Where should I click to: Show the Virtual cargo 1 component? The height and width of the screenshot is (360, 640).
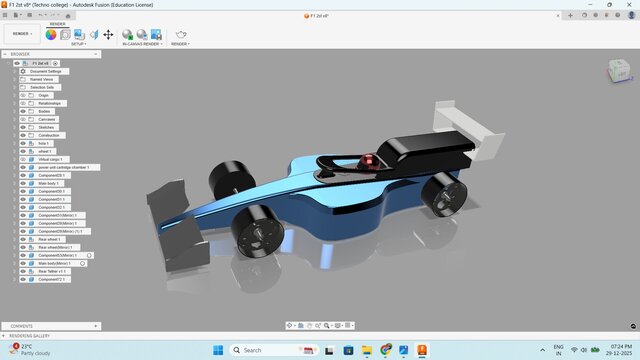coord(23,159)
